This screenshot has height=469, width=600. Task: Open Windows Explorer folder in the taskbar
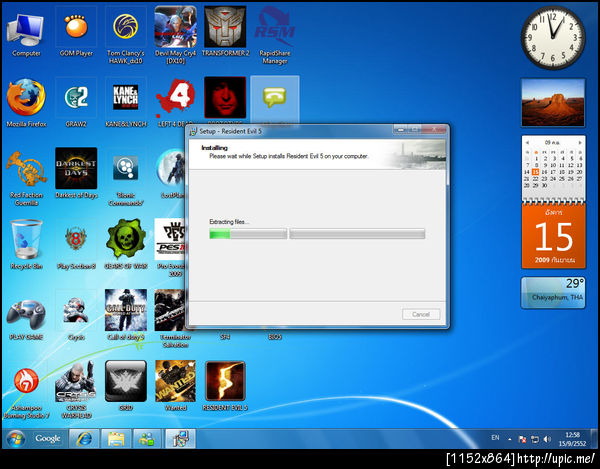click(x=116, y=439)
